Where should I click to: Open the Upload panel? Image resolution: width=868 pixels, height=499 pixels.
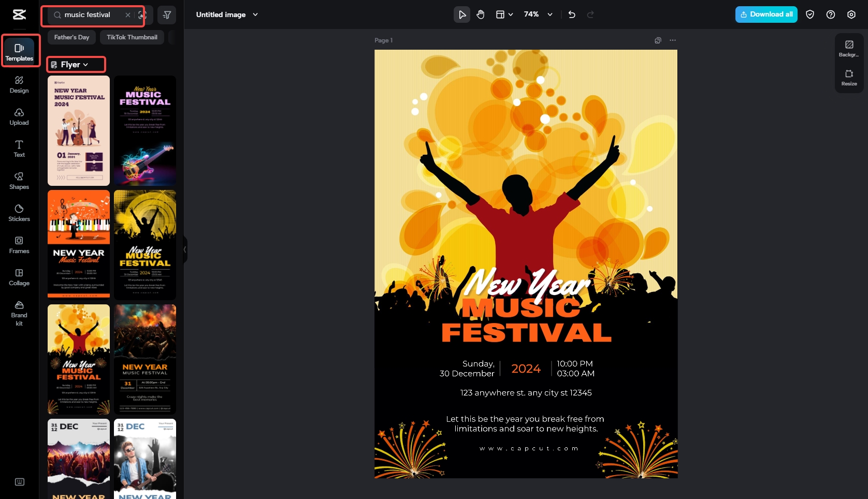point(19,117)
